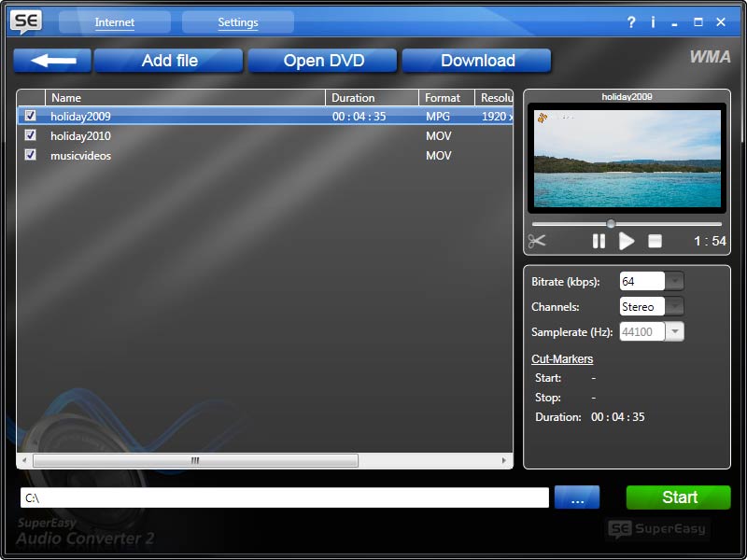Uncheck the holiday2009 checkbox
This screenshot has width=747, height=560.
click(30, 116)
